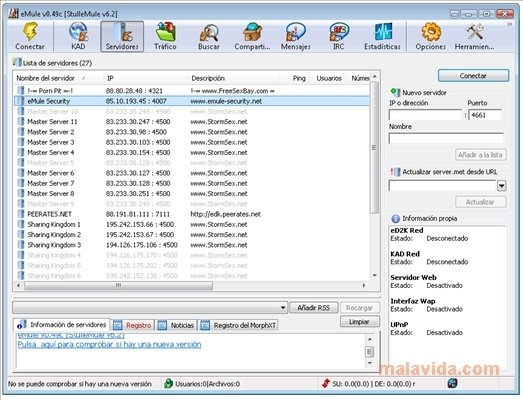Open the Compartidos shared files view
The image size is (523, 400).
pyautogui.click(x=252, y=36)
